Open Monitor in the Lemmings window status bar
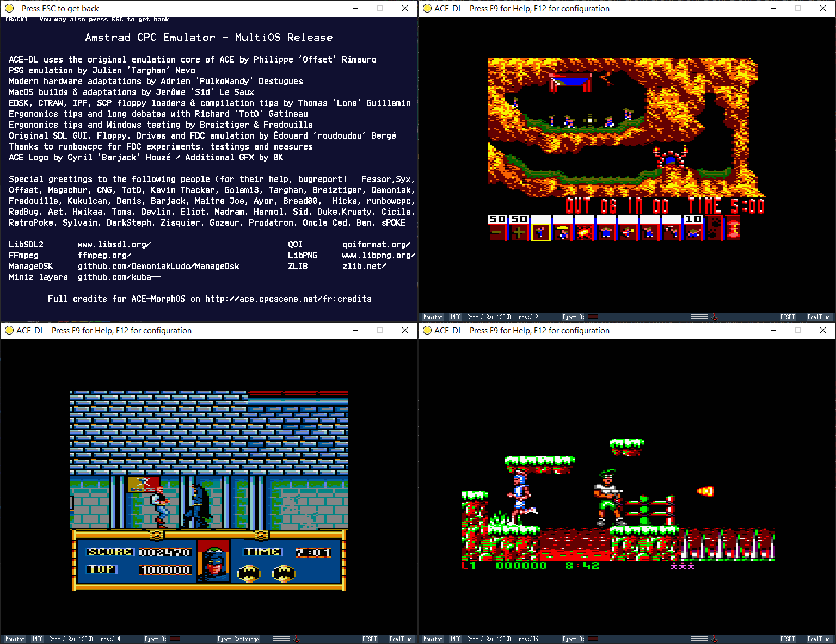Viewport: 836px width, 644px height. pos(433,317)
